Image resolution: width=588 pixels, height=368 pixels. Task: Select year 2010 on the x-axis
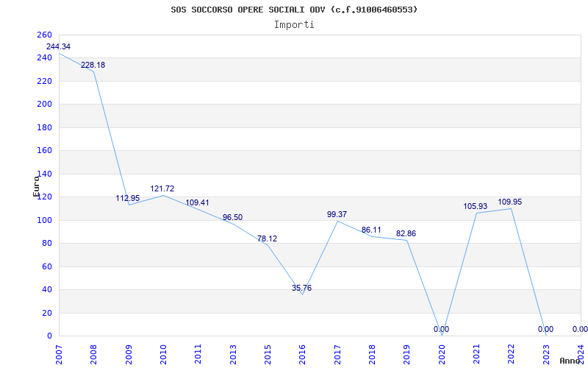point(163,354)
